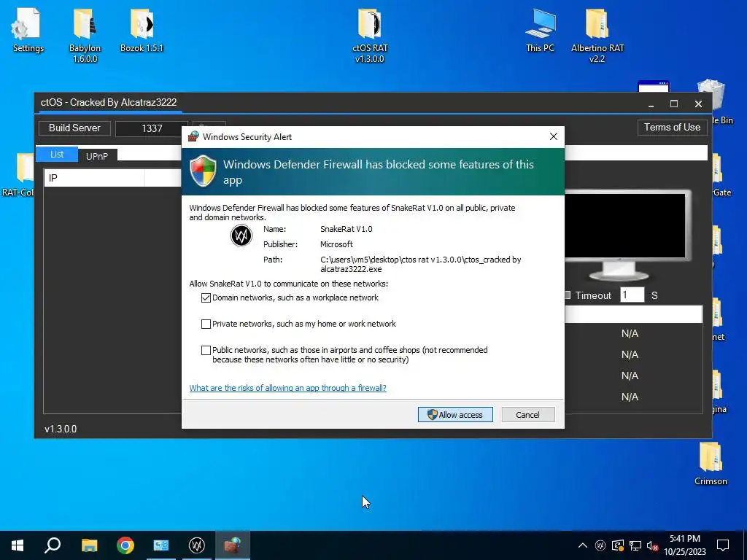The image size is (747, 560).
Task: Open the Settings desktop icon
Action: (x=27, y=30)
